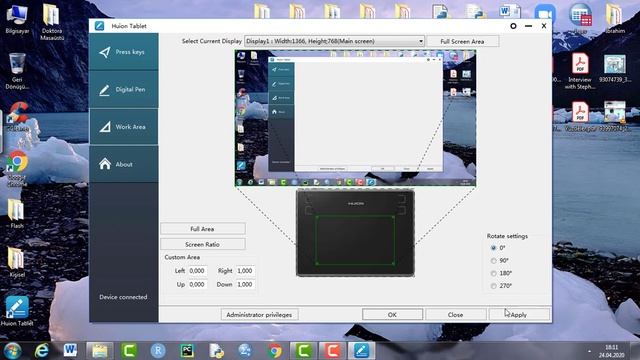Screen dimensions: 640x360
Task: Open the About section
Action: (x=124, y=164)
